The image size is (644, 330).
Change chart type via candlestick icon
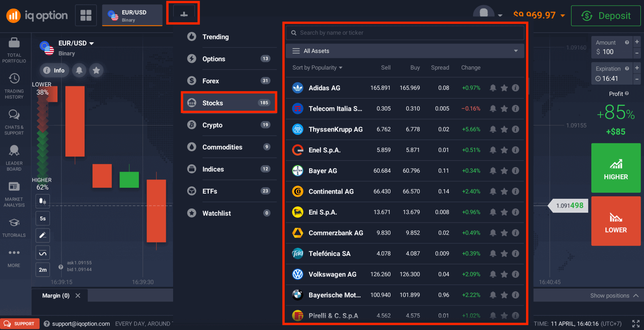43,200
